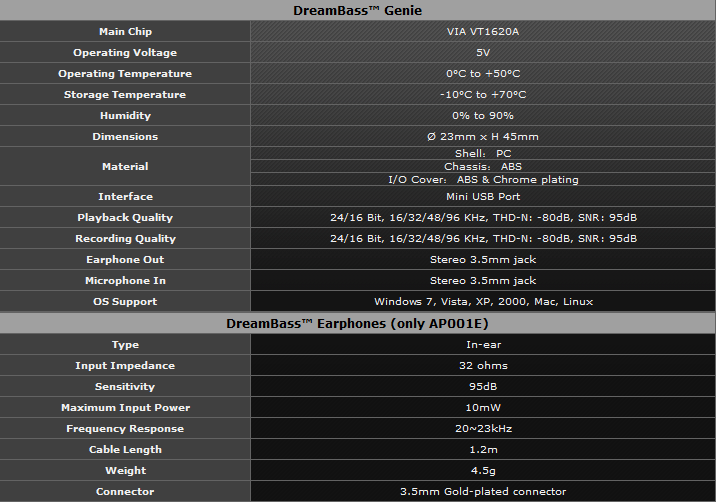716x502 pixels.
Task: Click the VIA VT1620A value
Action: pos(483,32)
